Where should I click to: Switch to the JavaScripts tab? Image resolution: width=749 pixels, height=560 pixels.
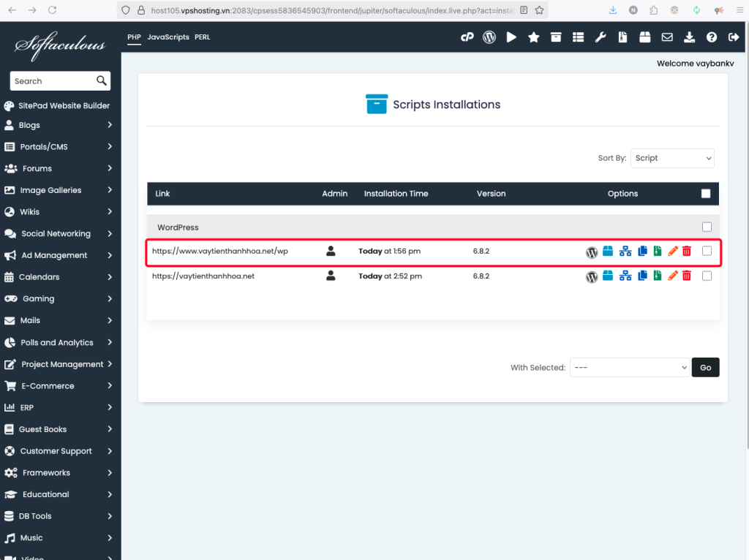click(168, 37)
